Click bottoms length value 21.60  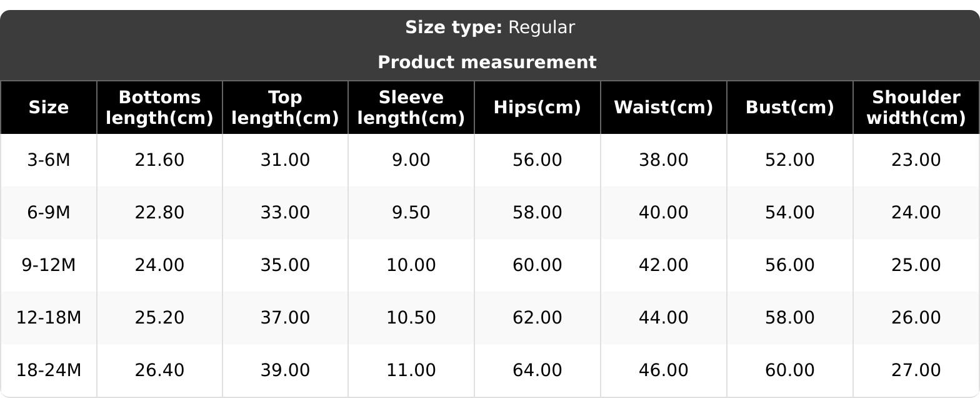159,160
